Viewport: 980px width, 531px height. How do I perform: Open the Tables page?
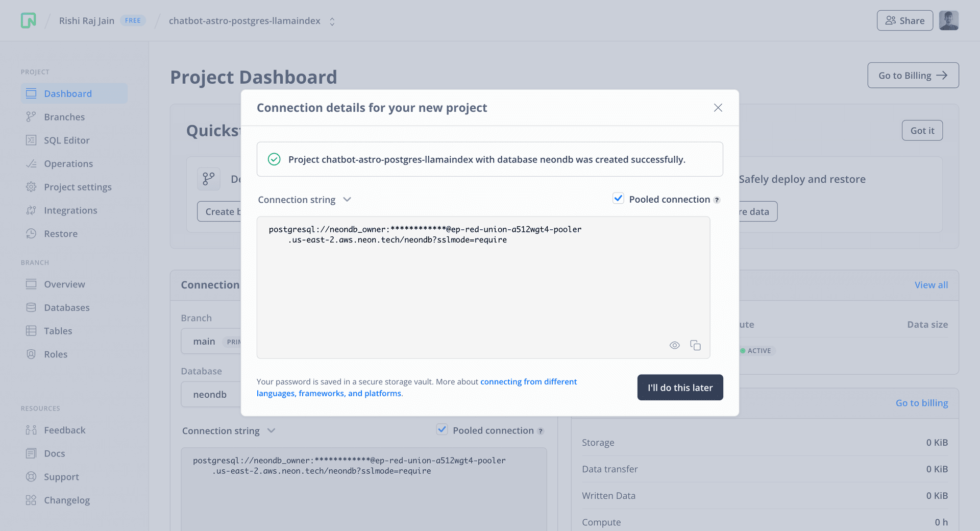(58, 331)
